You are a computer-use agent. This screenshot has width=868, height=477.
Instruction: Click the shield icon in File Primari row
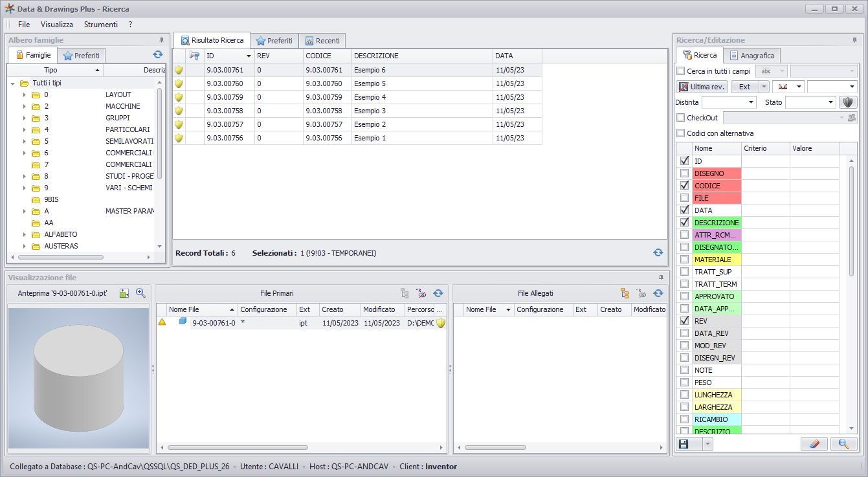441,323
